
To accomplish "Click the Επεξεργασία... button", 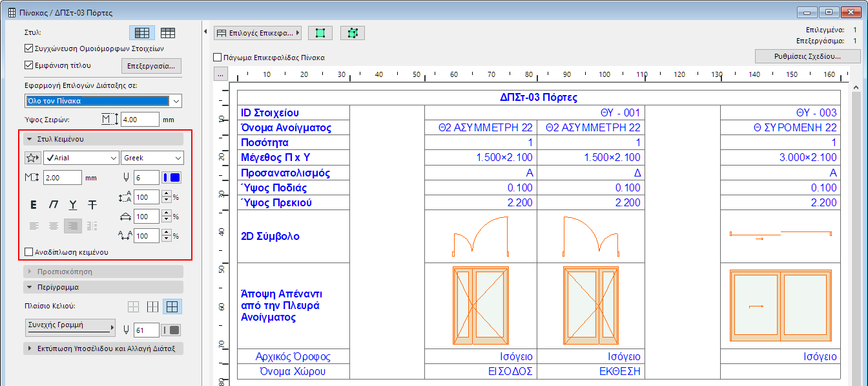I will click(x=151, y=66).
